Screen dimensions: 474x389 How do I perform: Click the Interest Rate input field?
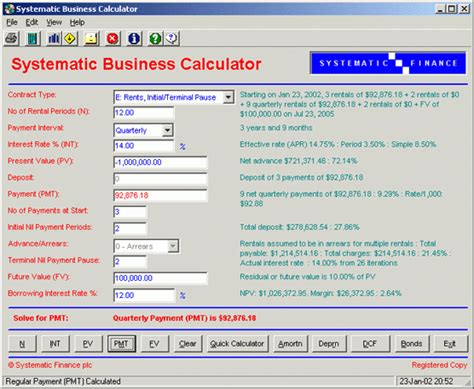click(x=143, y=146)
